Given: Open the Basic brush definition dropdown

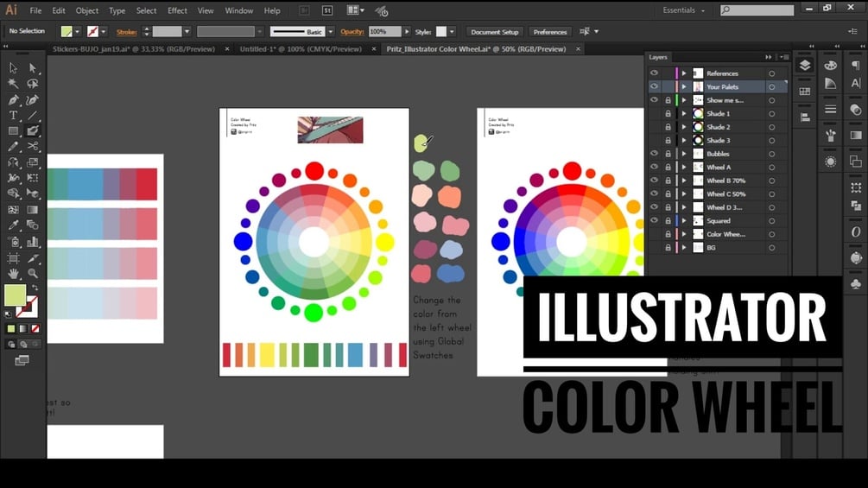Looking at the screenshot, I should [x=331, y=32].
